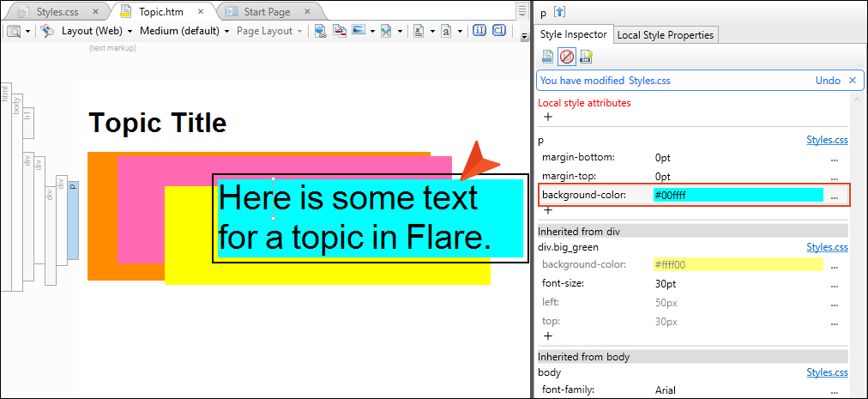Insert a hyperlink using the globe-link icon
The width and height of the screenshot is (868, 399).
[x=320, y=31]
